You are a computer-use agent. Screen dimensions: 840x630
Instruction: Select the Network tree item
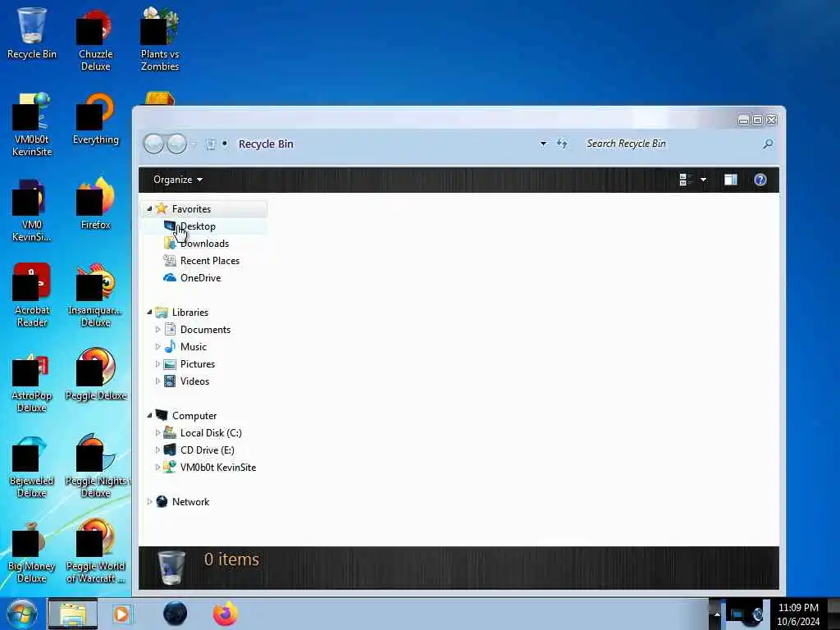pyautogui.click(x=190, y=502)
